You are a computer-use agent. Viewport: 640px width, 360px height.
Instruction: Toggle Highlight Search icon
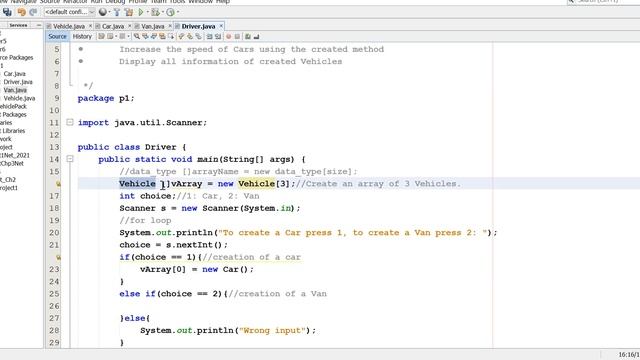(x=162, y=36)
